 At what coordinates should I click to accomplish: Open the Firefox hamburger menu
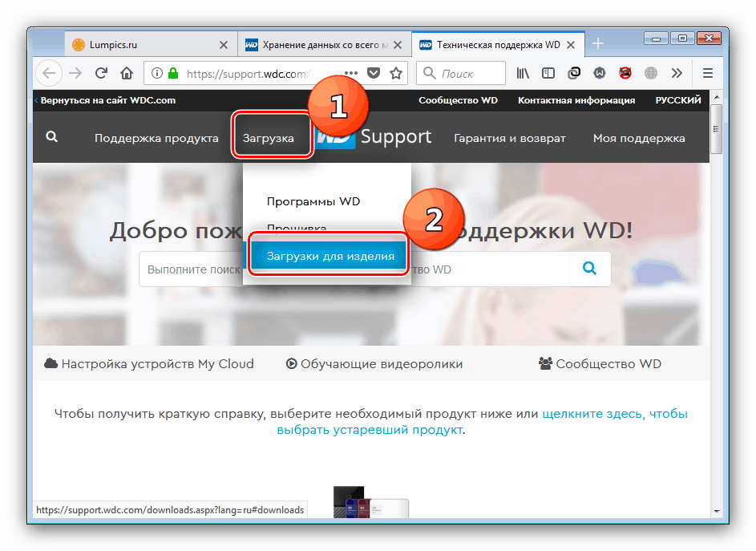[708, 73]
